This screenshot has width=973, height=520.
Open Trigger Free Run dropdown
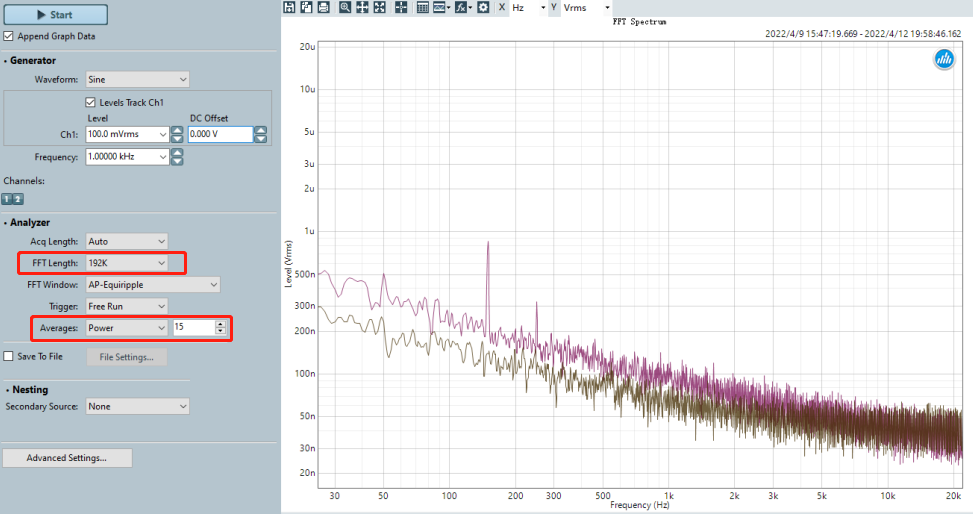[127, 307]
